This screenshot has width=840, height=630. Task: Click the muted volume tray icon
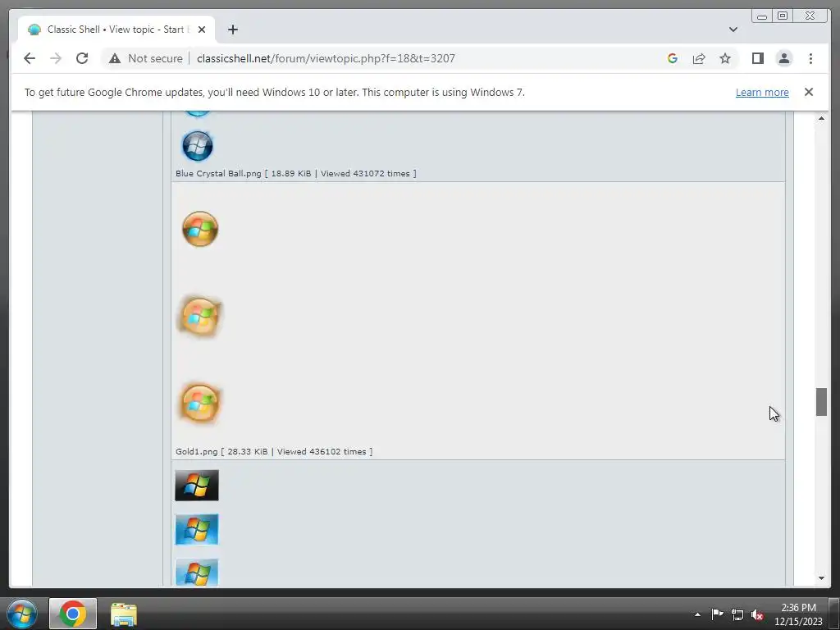[x=757, y=614]
